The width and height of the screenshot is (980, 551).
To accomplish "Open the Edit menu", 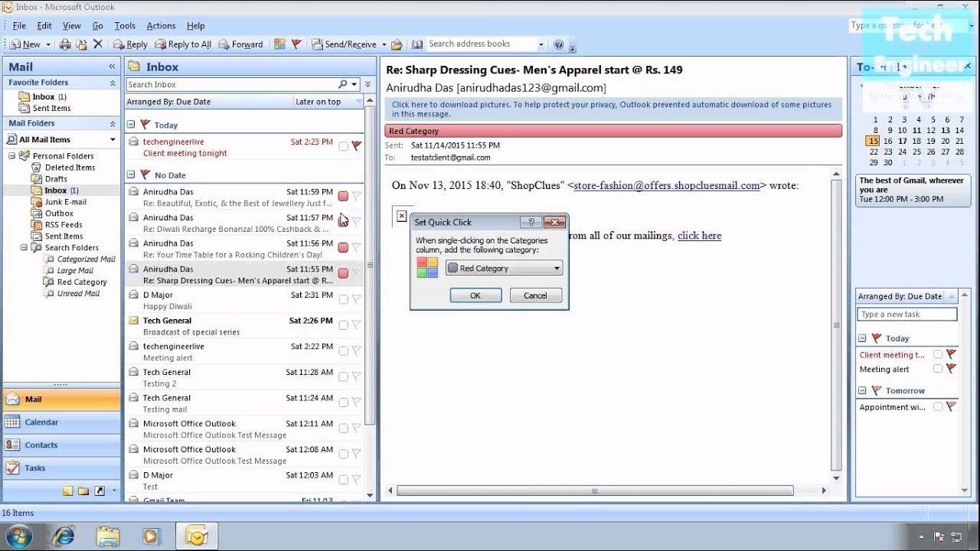I will [44, 25].
